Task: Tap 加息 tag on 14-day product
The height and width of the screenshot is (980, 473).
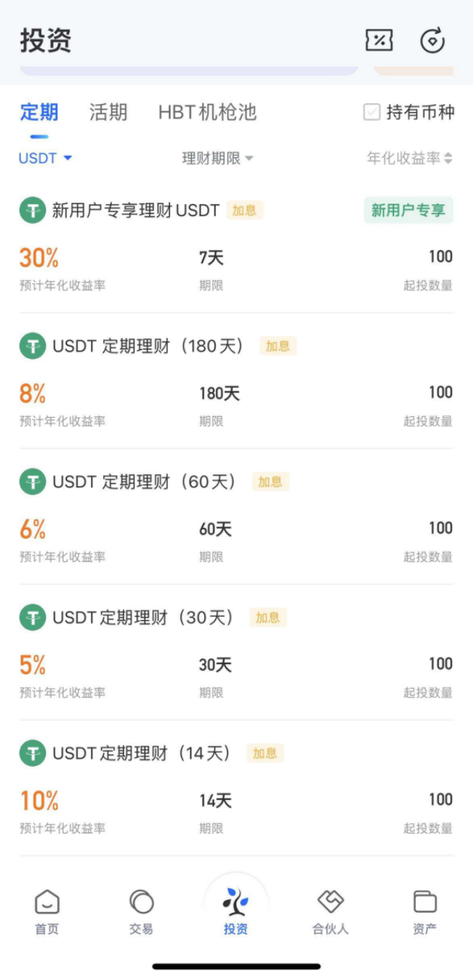Action: click(264, 754)
